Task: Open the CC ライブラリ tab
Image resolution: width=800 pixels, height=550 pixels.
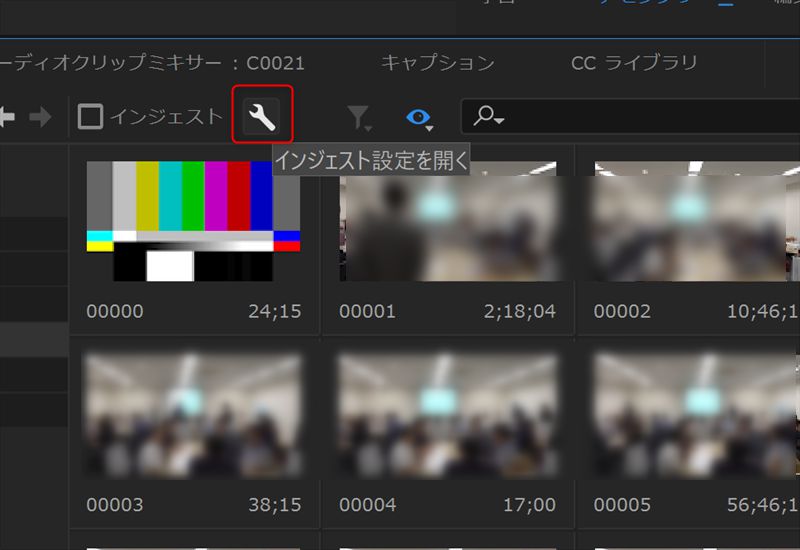Action: (x=633, y=63)
